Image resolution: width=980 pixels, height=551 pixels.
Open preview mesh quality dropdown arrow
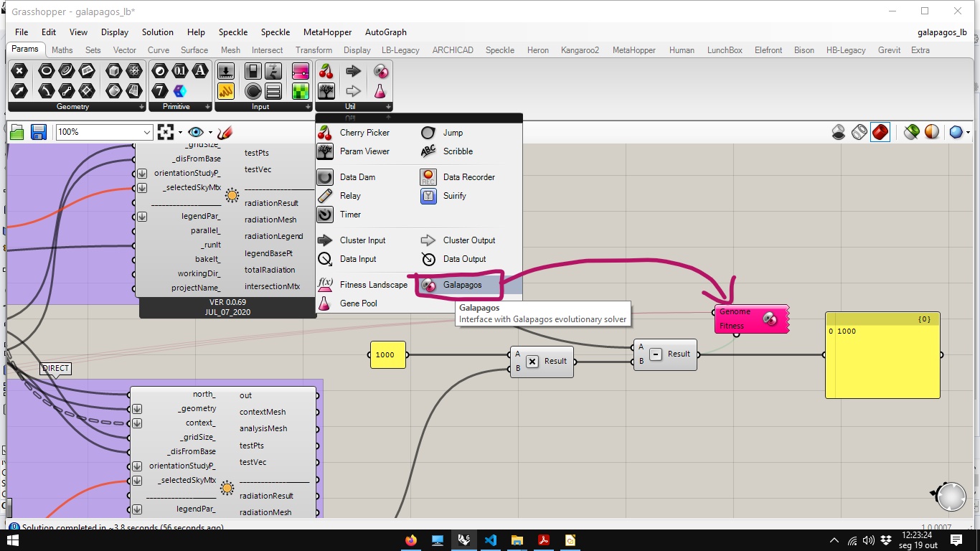968,133
